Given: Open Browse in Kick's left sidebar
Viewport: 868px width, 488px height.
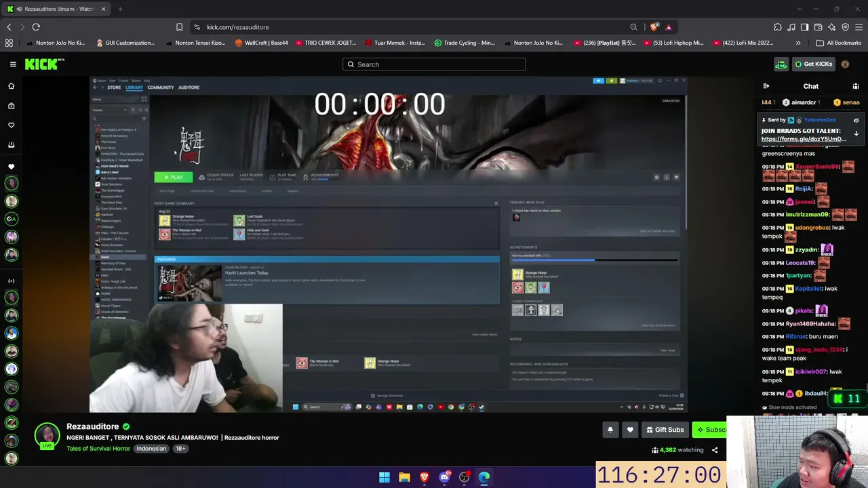Looking at the screenshot, I should click(x=11, y=106).
